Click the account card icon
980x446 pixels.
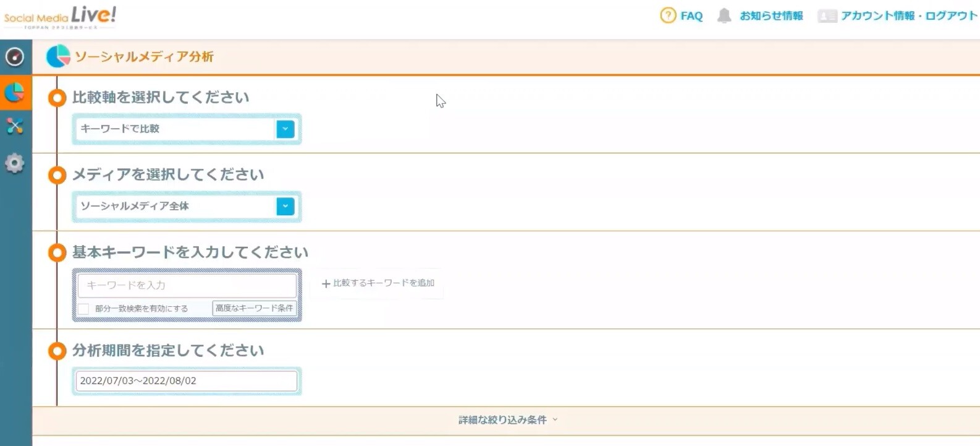[x=827, y=16]
